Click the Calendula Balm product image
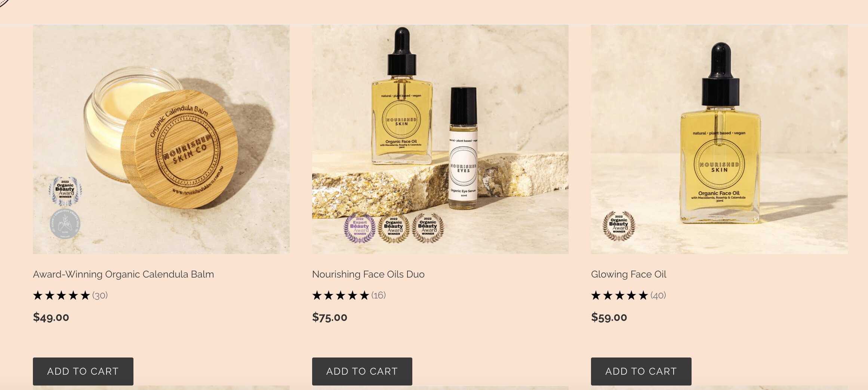This screenshot has height=390, width=868. point(161,139)
